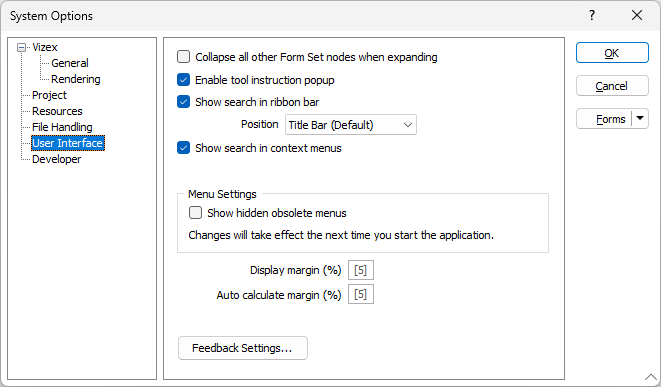The width and height of the screenshot is (661, 387).
Task: Confirm with the OK button
Action: point(612,53)
